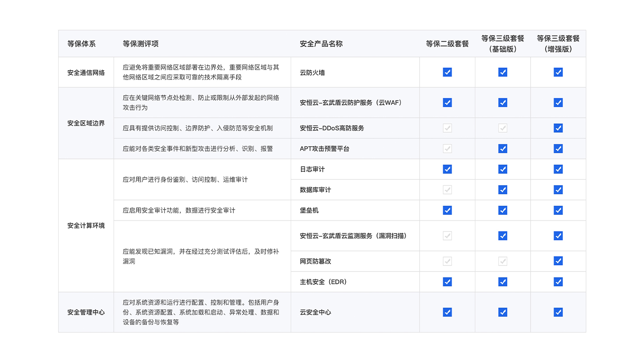Check greyed 漏洞扫描 box under 等保二级套餐

click(x=447, y=236)
